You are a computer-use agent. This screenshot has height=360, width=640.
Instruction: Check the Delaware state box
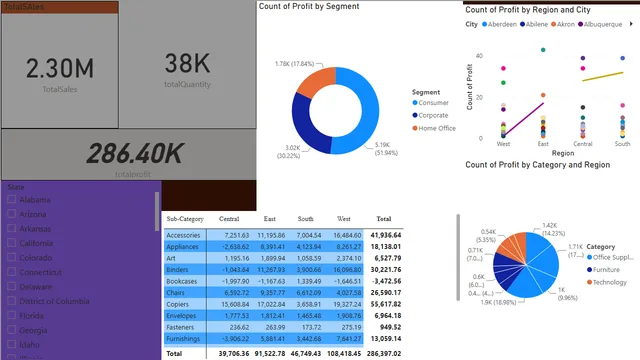click(x=11, y=286)
